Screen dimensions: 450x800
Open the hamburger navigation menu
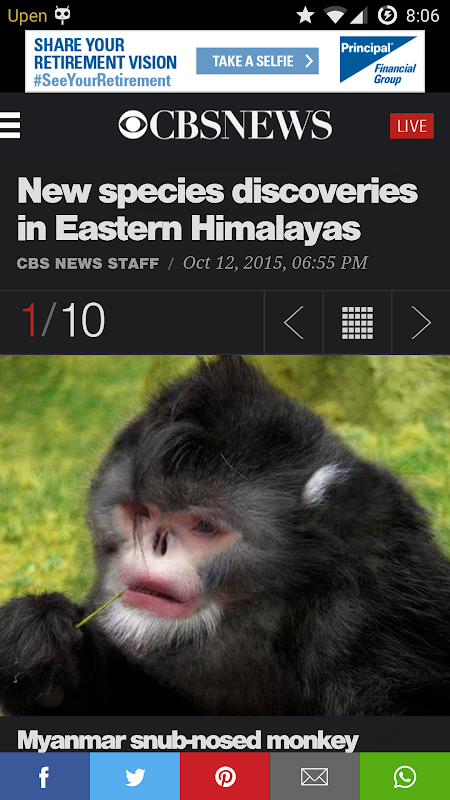click(10, 126)
